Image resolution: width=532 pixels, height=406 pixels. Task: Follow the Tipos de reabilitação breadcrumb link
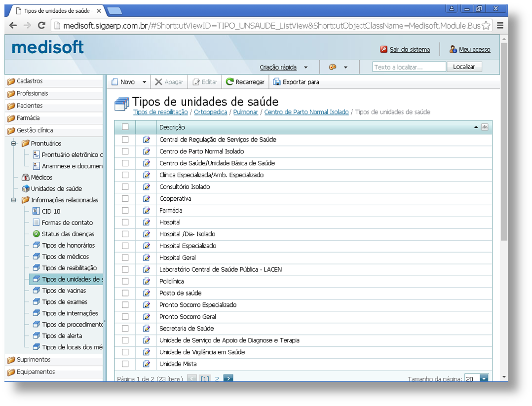coord(160,112)
